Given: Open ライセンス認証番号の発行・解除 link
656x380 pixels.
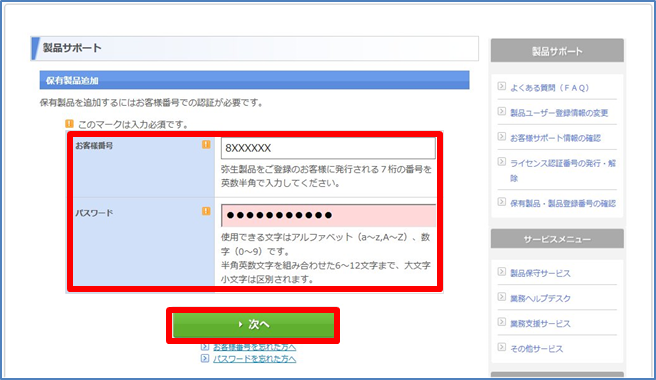Looking at the screenshot, I should (x=563, y=170).
